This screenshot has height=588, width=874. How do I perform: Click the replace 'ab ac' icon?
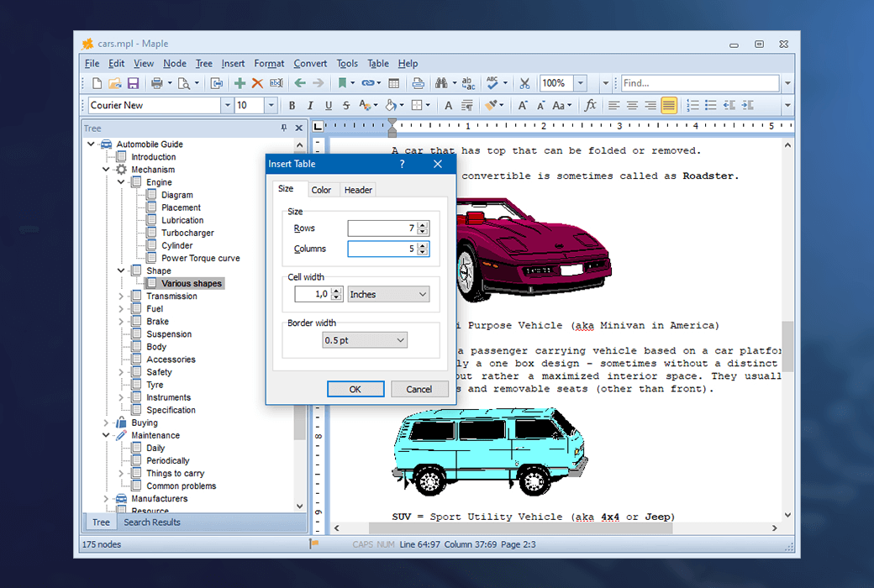pos(469,84)
